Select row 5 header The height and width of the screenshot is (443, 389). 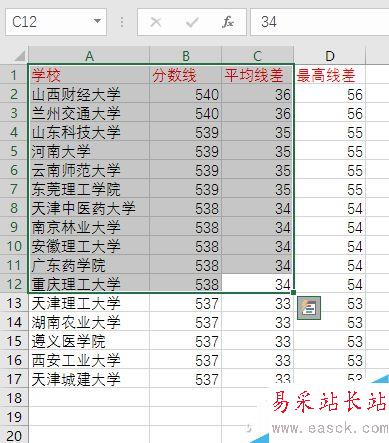[x=14, y=151]
